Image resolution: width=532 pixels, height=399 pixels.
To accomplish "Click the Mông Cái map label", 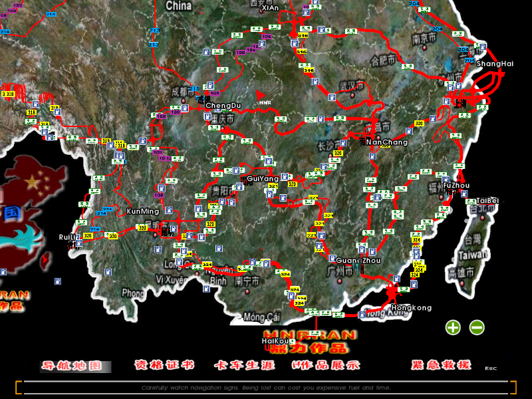I will pos(262,317).
